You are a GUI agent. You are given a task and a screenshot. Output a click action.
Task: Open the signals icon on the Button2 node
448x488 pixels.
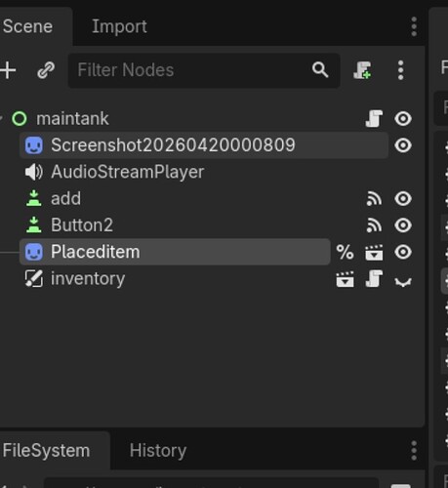374,225
